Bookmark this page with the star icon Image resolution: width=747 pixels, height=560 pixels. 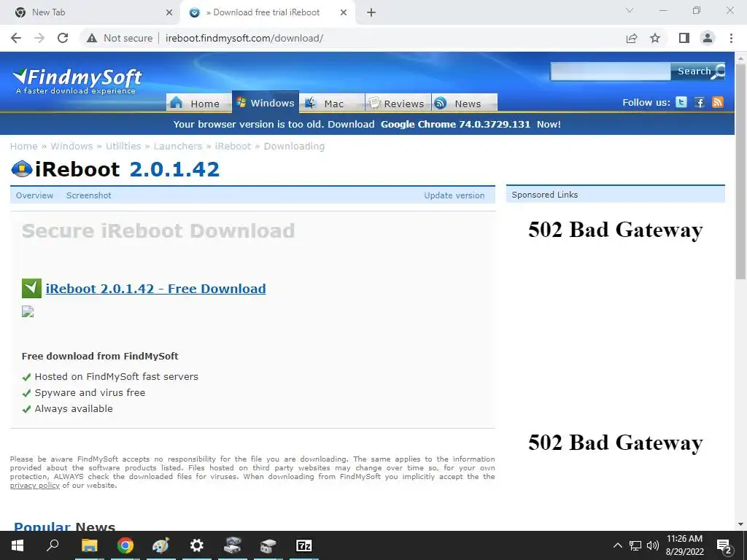[x=656, y=38]
